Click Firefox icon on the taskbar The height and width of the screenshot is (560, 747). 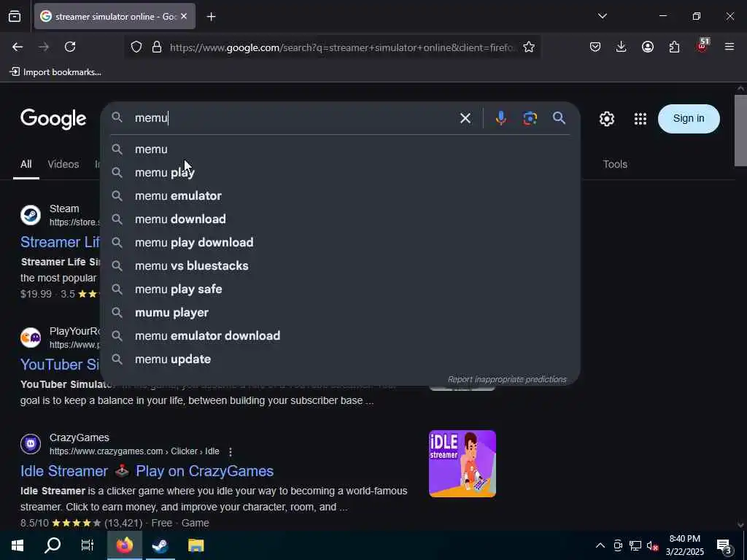(124, 545)
